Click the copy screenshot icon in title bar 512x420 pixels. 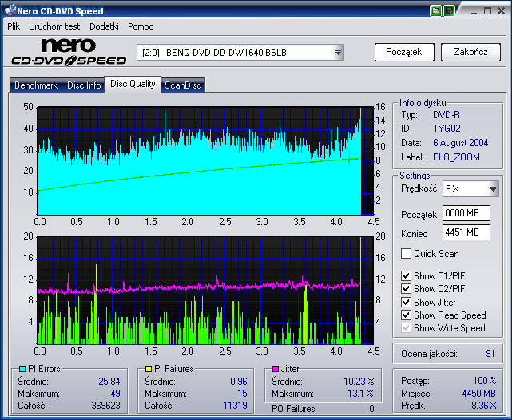point(435,10)
